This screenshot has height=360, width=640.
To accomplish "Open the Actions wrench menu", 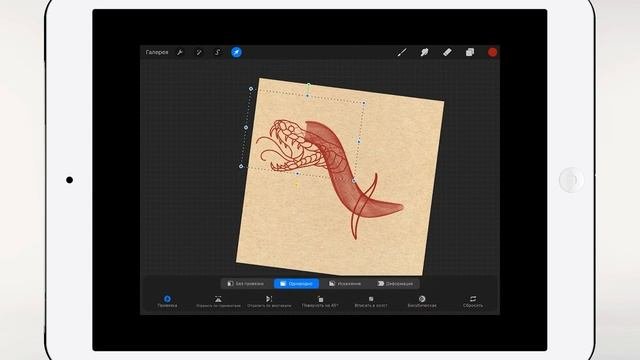I will (180, 52).
